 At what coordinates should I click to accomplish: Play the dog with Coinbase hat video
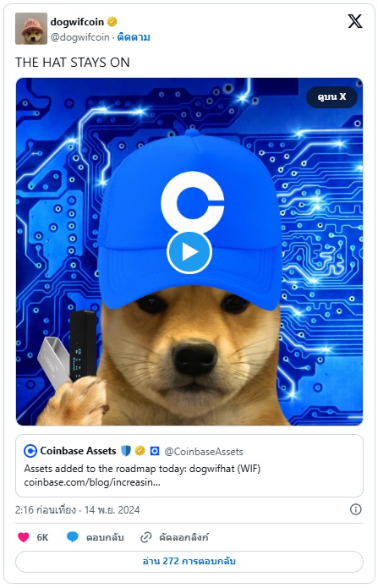click(x=189, y=252)
